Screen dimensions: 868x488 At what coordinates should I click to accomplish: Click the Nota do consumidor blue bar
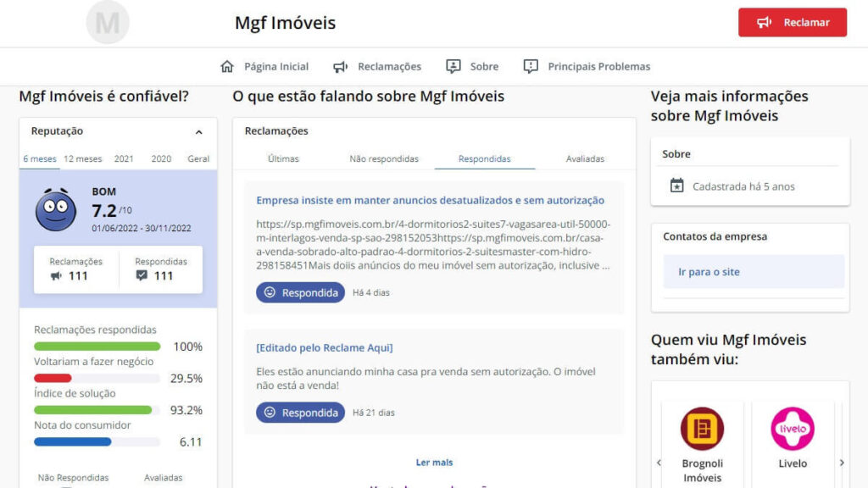73,441
